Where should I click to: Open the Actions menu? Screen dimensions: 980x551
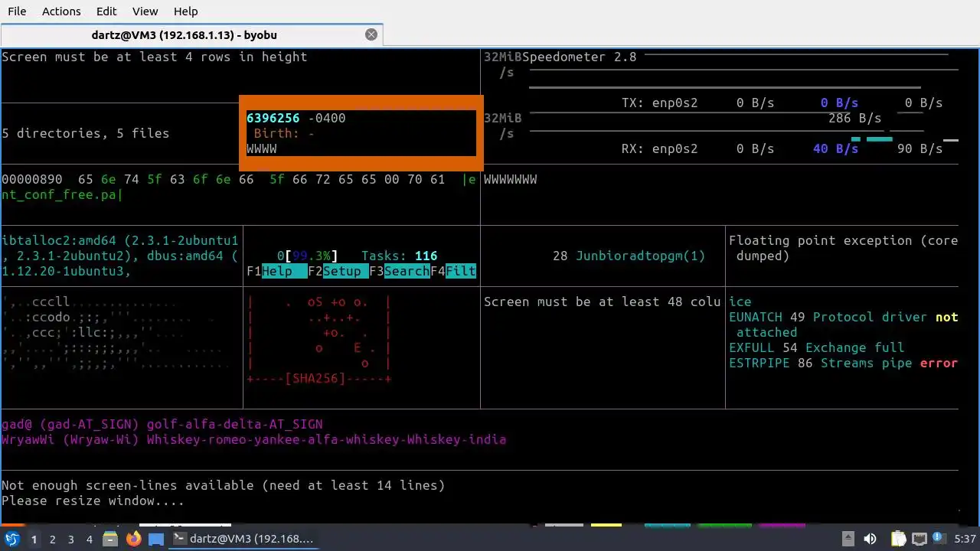click(x=61, y=11)
